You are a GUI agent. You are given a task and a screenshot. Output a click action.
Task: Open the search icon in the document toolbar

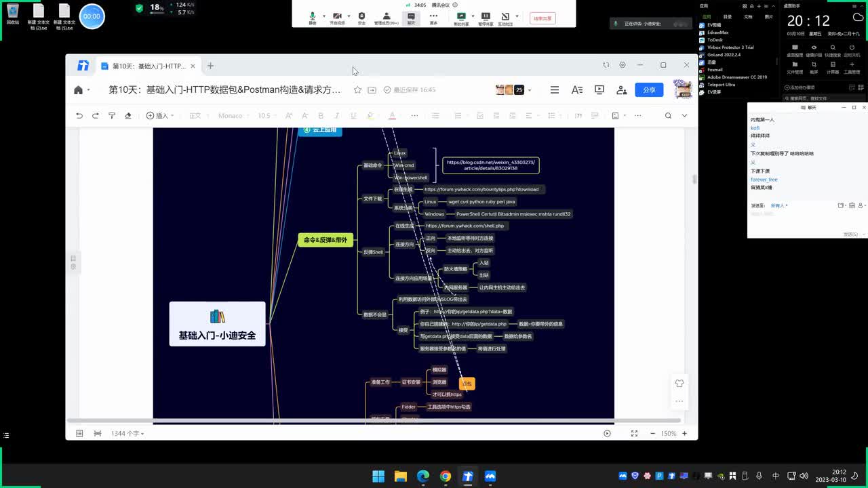coord(668,116)
